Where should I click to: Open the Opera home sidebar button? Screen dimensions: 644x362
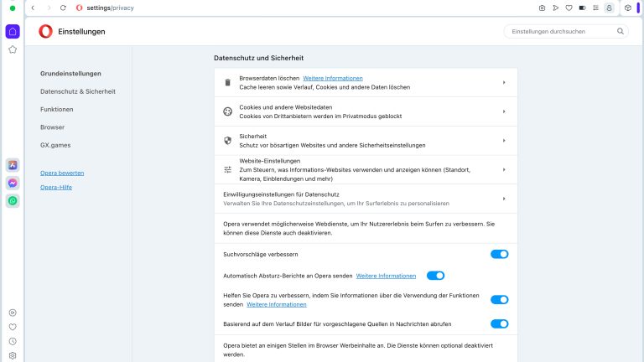click(13, 32)
